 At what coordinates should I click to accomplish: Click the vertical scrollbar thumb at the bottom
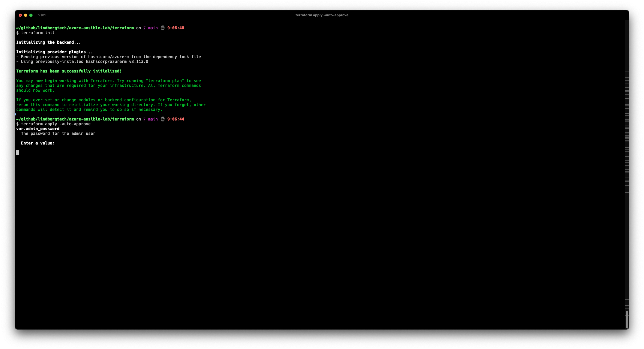click(x=627, y=319)
